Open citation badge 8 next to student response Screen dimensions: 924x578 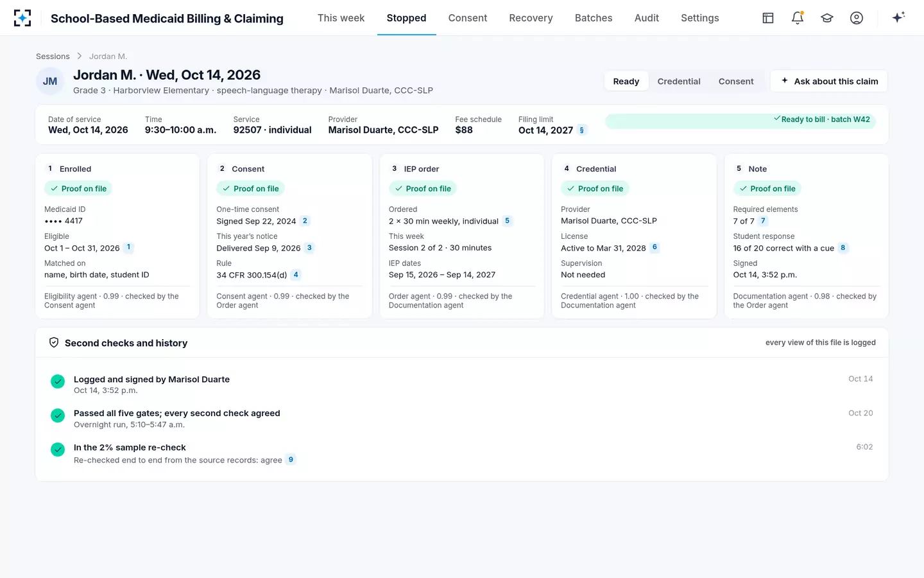point(843,248)
